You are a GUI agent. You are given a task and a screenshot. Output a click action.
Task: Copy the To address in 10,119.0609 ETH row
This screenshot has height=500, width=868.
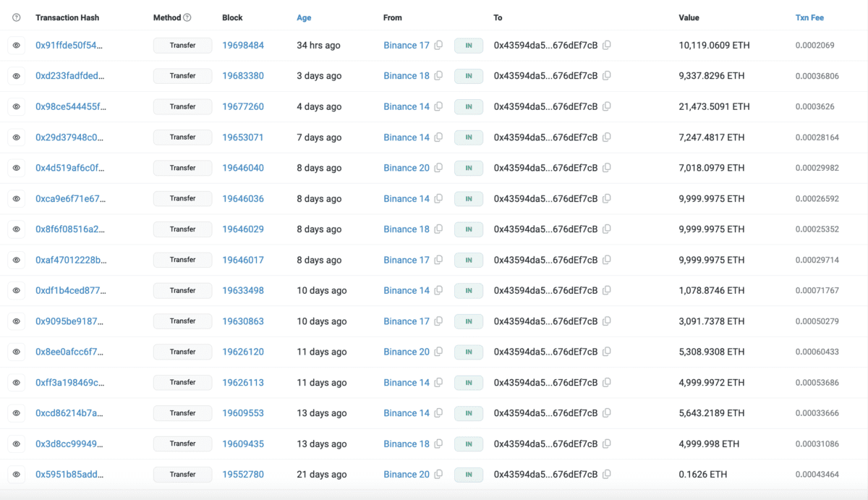click(607, 46)
